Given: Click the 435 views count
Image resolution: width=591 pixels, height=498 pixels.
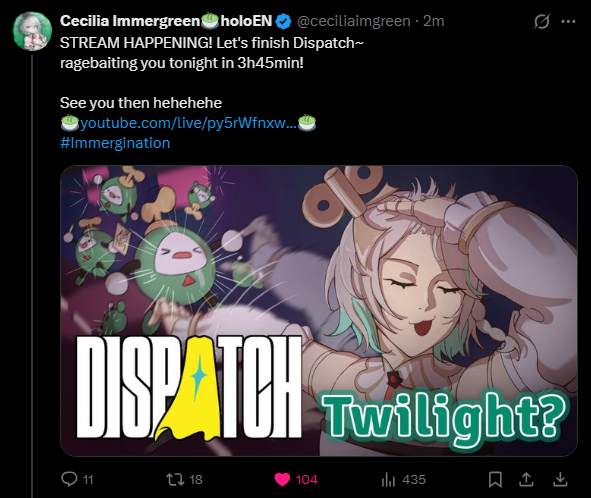Looking at the screenshot, I should click(x=414, y=480).
